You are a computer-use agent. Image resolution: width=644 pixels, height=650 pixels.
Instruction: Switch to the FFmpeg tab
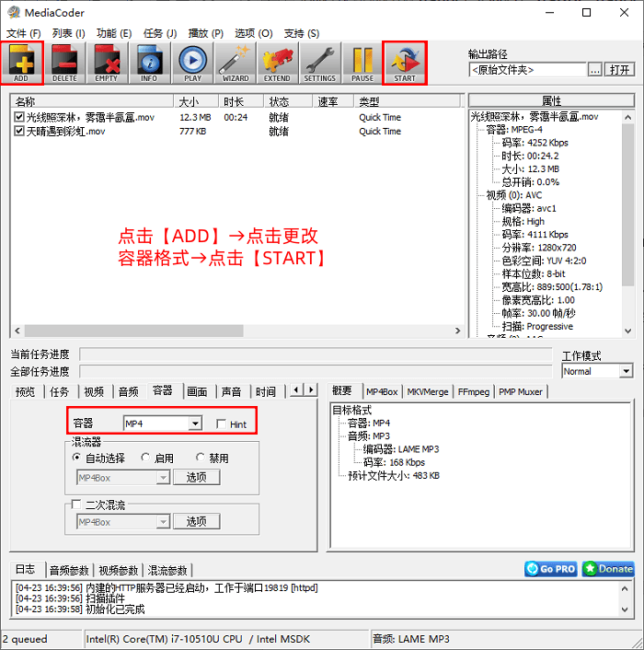point(474,391)
